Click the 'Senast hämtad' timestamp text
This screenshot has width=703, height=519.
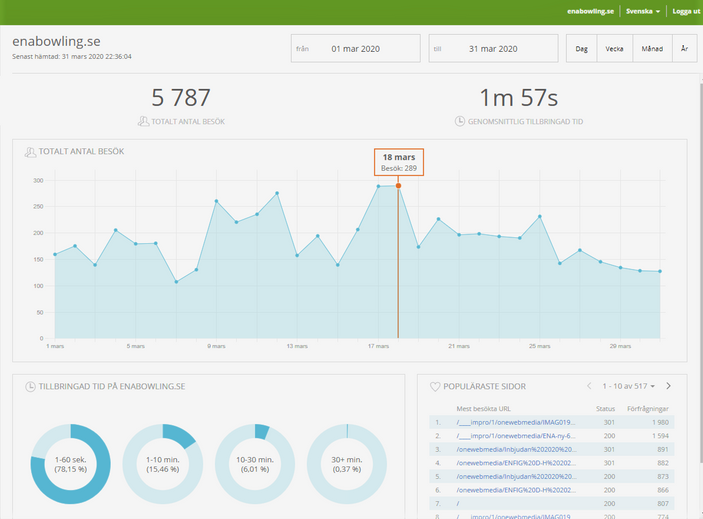point(72,56)
